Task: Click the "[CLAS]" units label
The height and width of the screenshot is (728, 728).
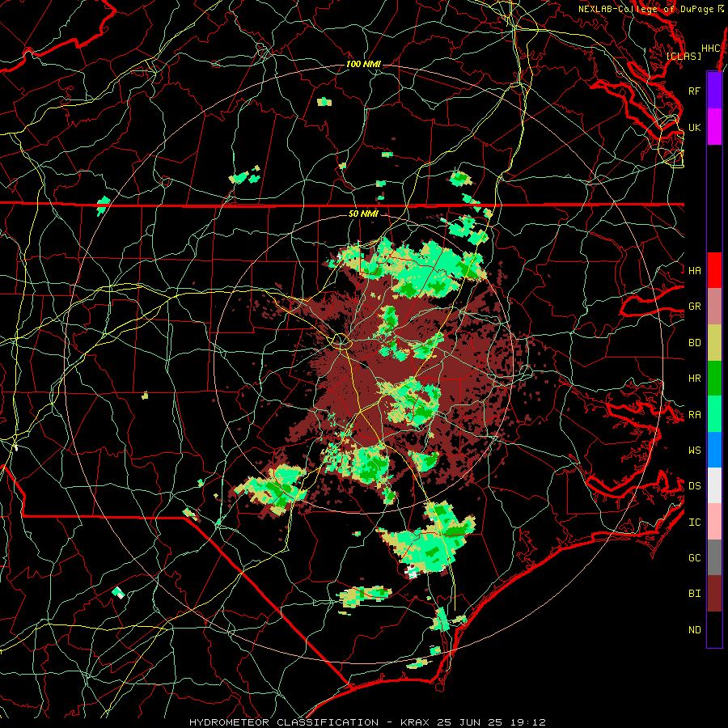Action: coord(684,56)
